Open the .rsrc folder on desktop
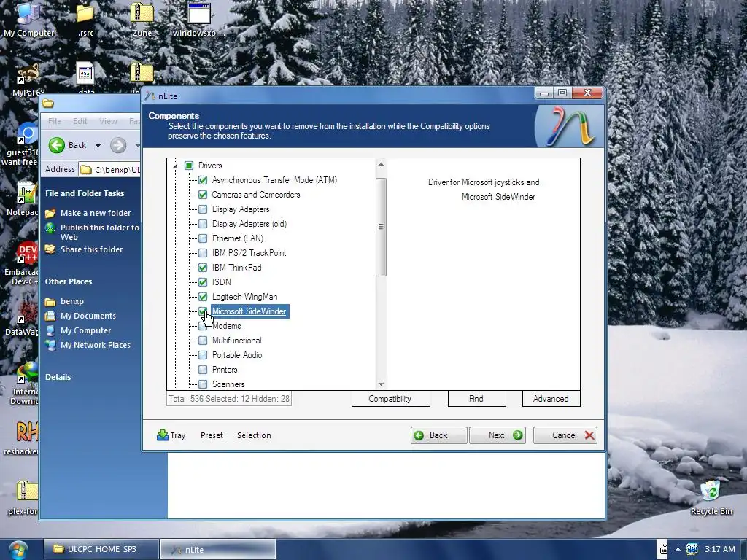The width and height of the screenshot is (747, 560). pyautogui.click(x=86, y=18)
